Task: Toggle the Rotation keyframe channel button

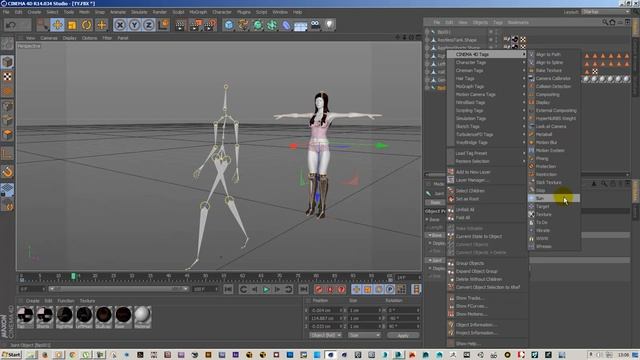Action: click(379, 289)
